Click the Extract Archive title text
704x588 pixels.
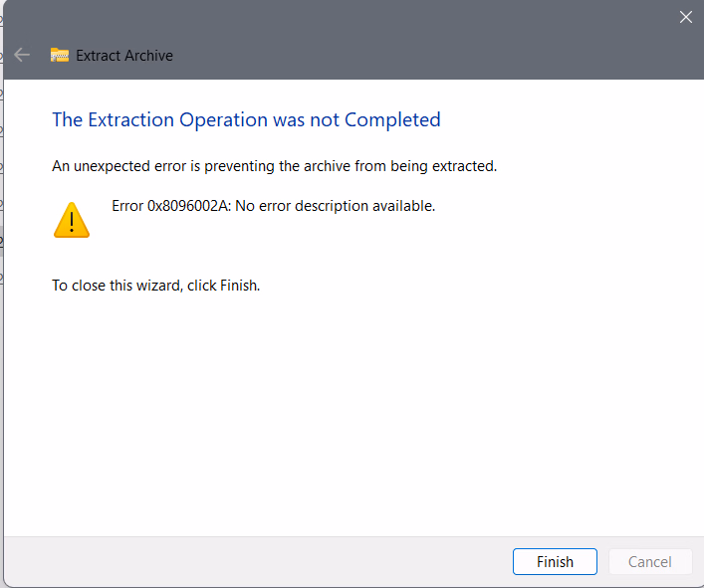point(124,56)
